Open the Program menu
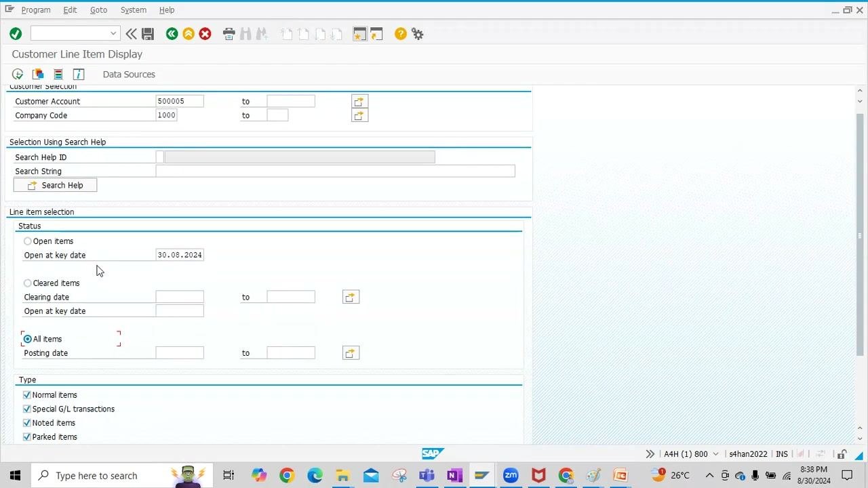Viewport: 868px width, 488px height. pyautogui.click(x=36, y=10)
